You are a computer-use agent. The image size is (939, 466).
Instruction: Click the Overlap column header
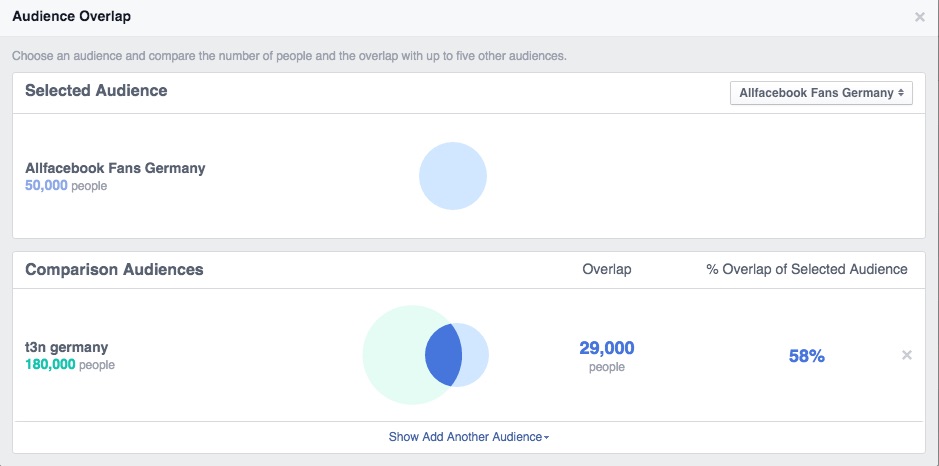point(607,270)
